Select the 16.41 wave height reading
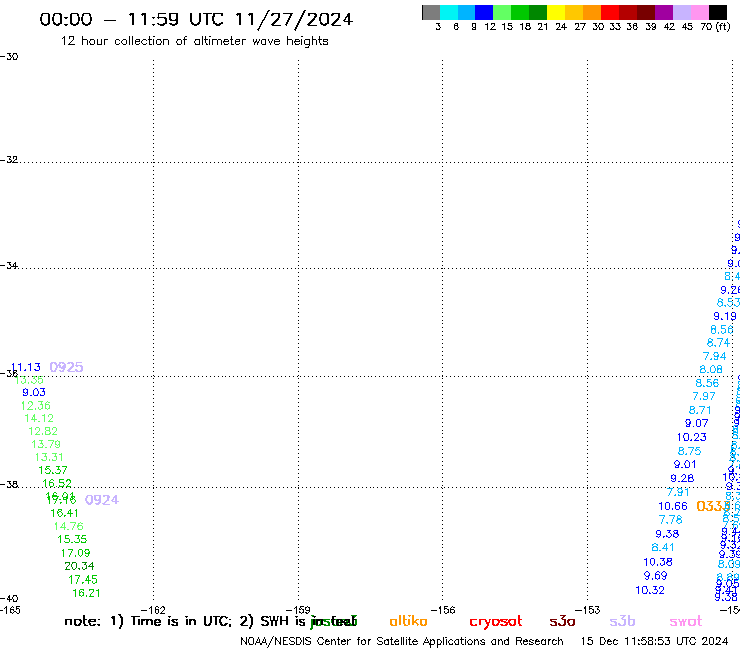The width and height of the screenshot is (740, 650). pyautogui.click(x=64, y=513)
